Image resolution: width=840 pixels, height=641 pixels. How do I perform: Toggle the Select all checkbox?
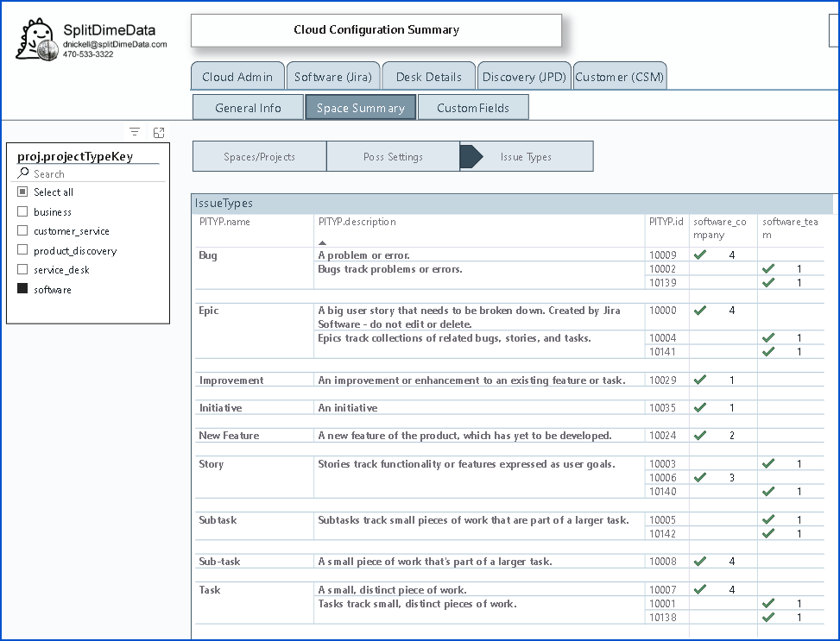[x=22, y=192]
